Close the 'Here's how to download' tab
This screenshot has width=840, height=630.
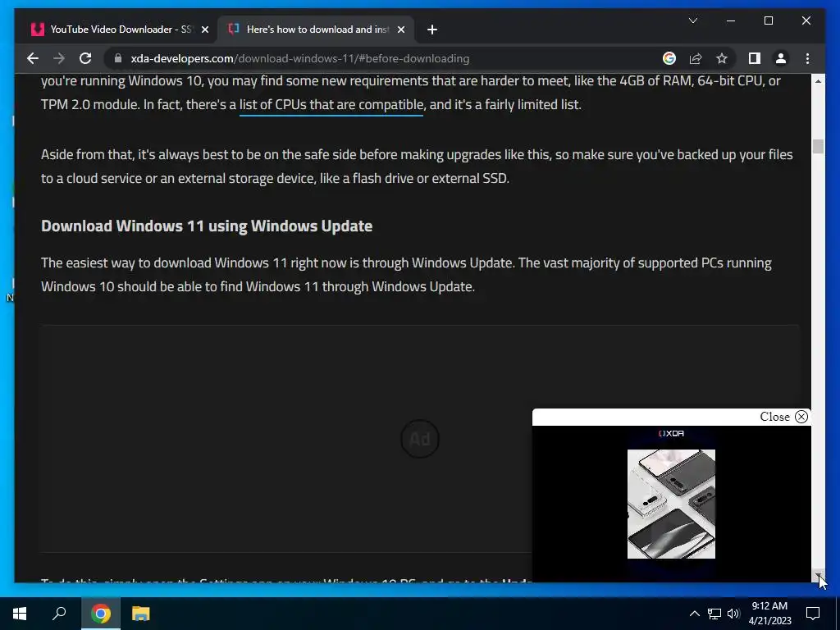point(400,30)
